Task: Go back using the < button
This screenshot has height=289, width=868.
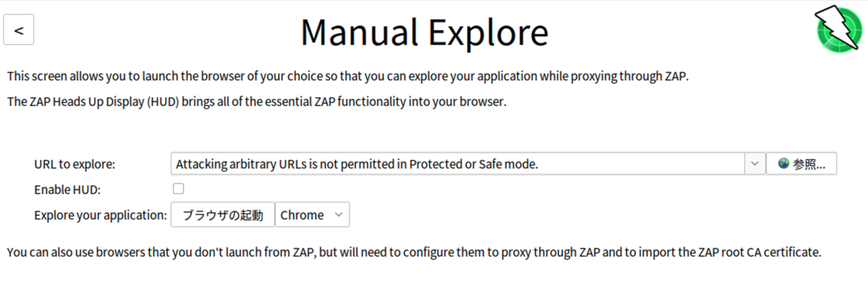Action: tap(19, 30)
